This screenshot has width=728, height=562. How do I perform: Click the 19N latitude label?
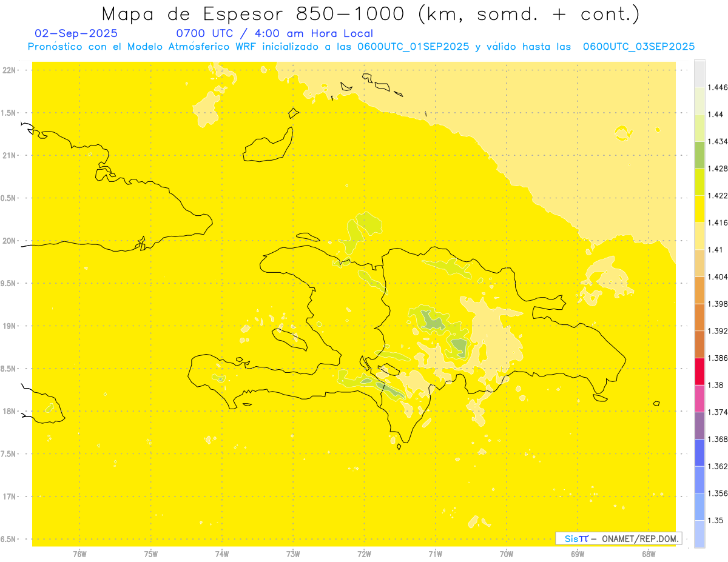pyautogui.click(x=9, y=326)
